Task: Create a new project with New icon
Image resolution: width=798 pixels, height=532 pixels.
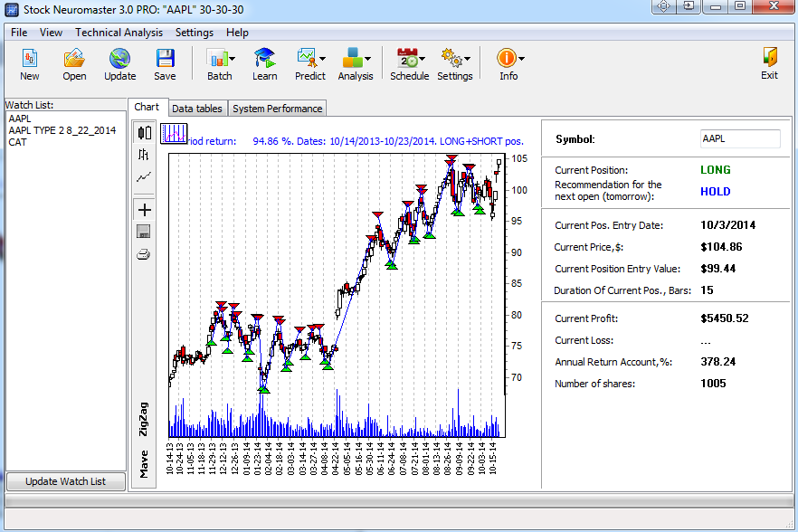Action: (30, 64)
